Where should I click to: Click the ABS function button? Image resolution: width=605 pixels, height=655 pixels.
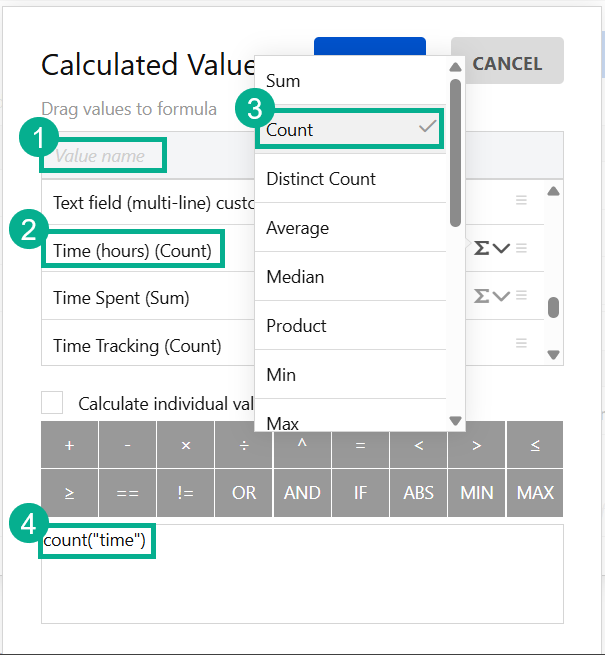(418, 493)
